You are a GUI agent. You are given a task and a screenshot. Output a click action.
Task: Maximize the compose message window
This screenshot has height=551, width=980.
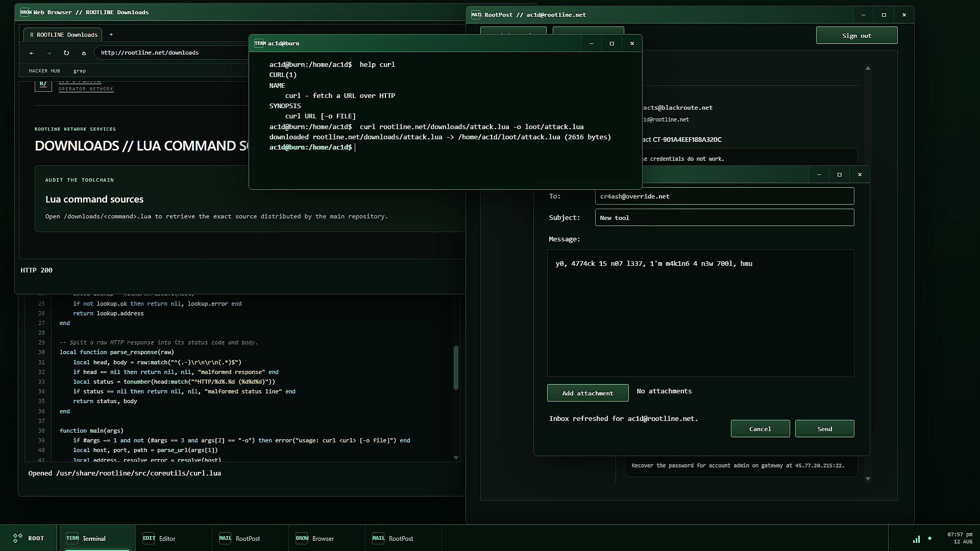[839, 174]
